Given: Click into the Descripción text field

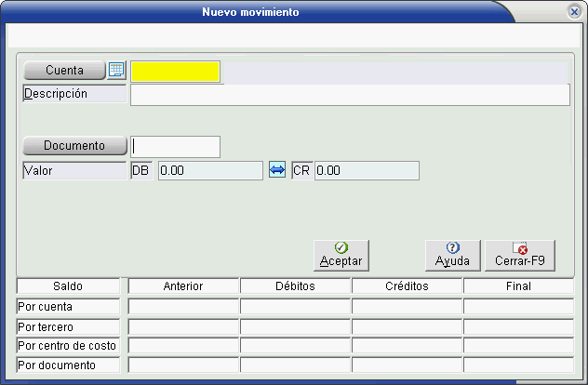Looking at the screenshot, I should tap(349, 95).
